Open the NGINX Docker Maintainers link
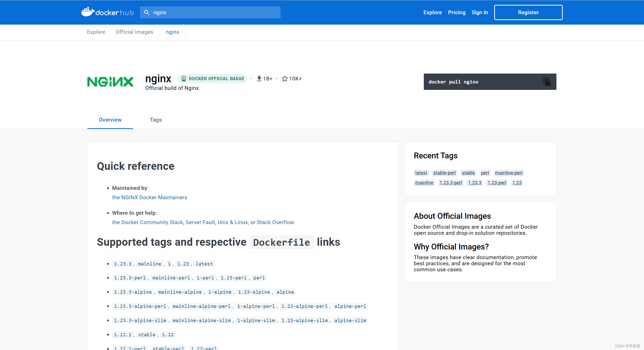The height and width of the screenshot is (350, 644). pyautogui.click(x=149, y=197)
